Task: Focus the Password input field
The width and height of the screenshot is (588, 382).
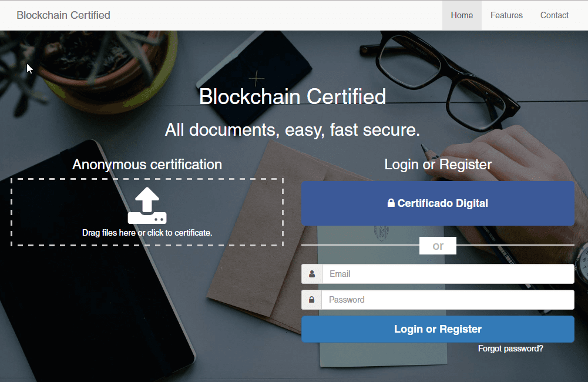Action: click(x=448, y=300)
